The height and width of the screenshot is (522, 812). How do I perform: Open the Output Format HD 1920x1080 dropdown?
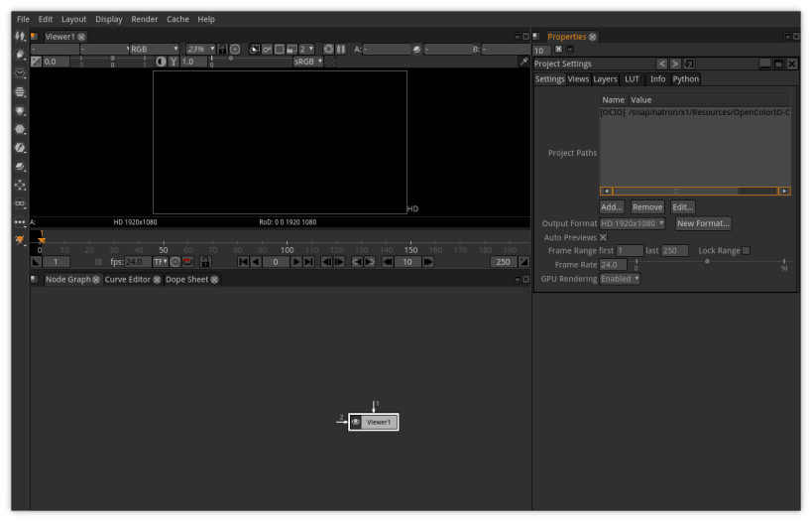(x=632, y=223)
